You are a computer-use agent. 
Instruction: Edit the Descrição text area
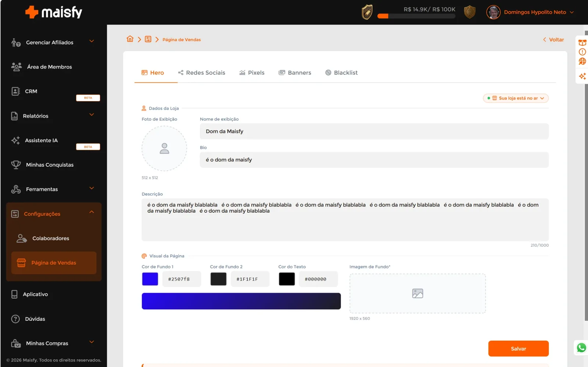point(345,220)
